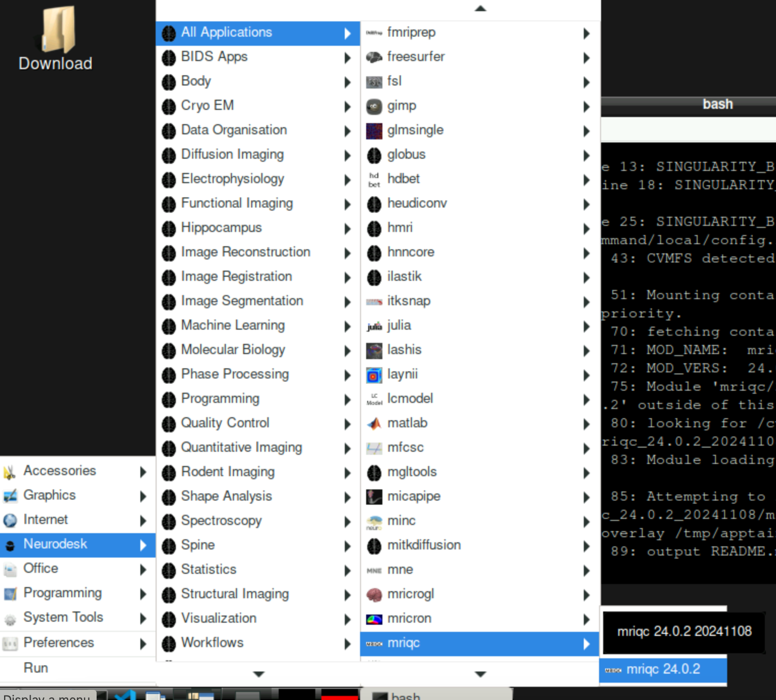Viewport: 776px width, 700px height.
Task: Click the Accessories category icon
Action: pos(10,472)
